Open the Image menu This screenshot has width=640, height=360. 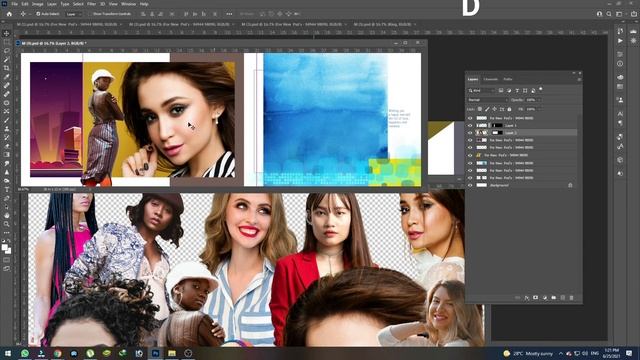pos(38,4)
